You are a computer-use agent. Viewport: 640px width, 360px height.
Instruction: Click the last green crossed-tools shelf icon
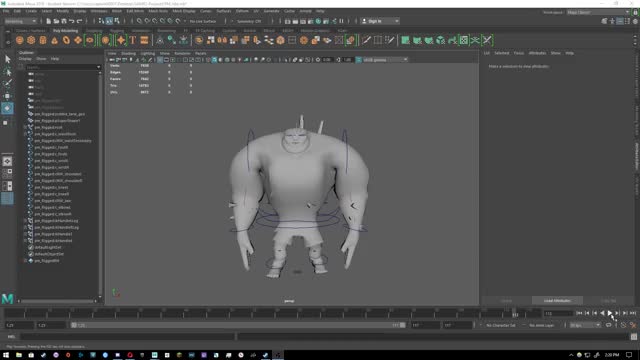click(x=487, y=40)
